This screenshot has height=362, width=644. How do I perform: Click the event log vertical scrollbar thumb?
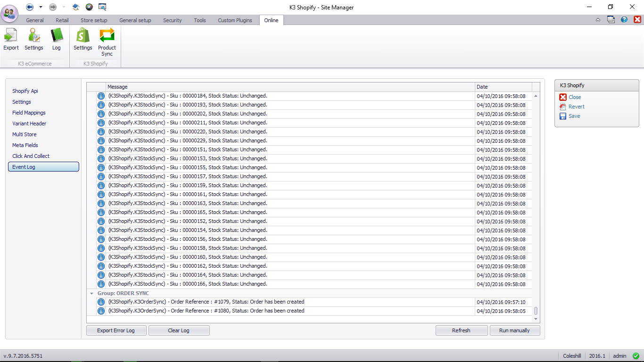pos(536,311)
